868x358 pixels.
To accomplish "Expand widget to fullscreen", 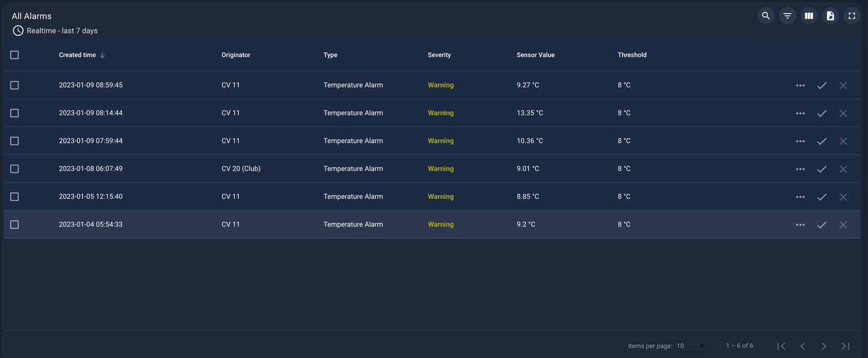I will pos(851,16).
